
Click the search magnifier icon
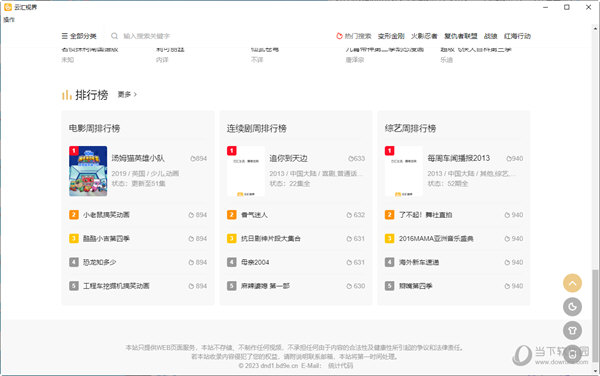(x=114, y=36)
